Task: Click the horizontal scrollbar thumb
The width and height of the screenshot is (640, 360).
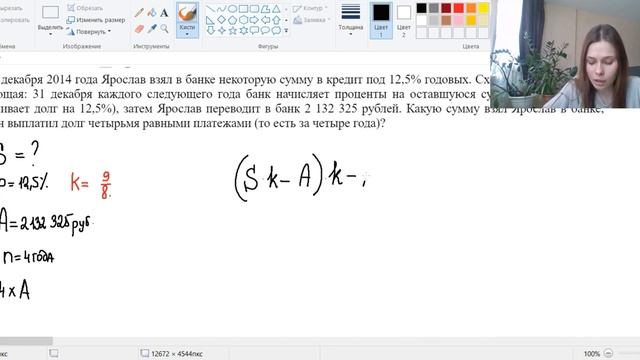Action: point(26,341)
